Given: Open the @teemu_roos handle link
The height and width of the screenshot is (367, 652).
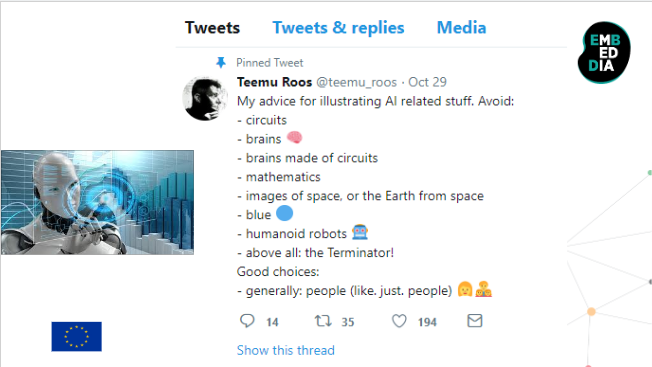Looking at the screenshot, I should click(x=356, y=82).
